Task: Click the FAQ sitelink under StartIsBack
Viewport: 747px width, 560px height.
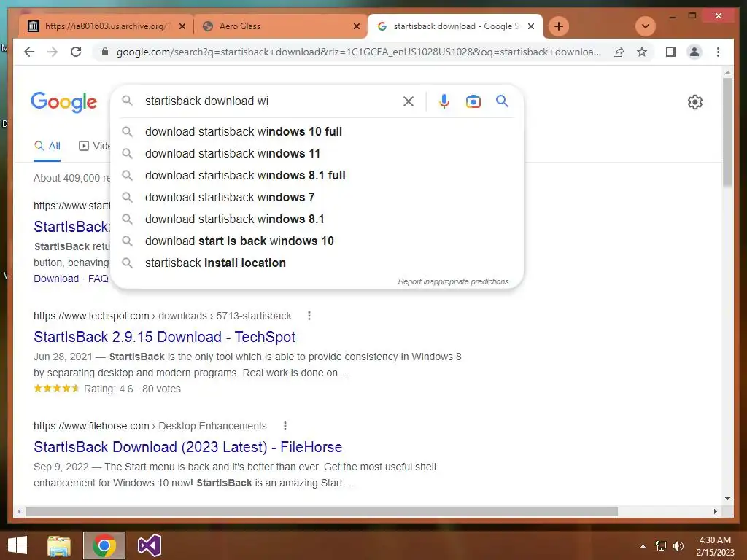Action: coord(98,279)
